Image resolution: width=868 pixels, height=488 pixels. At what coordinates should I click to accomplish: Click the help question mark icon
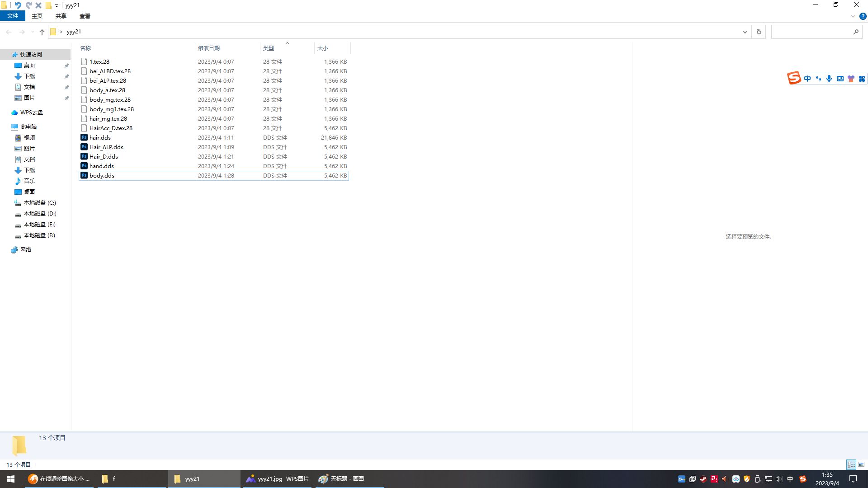[x=863, y=16]
